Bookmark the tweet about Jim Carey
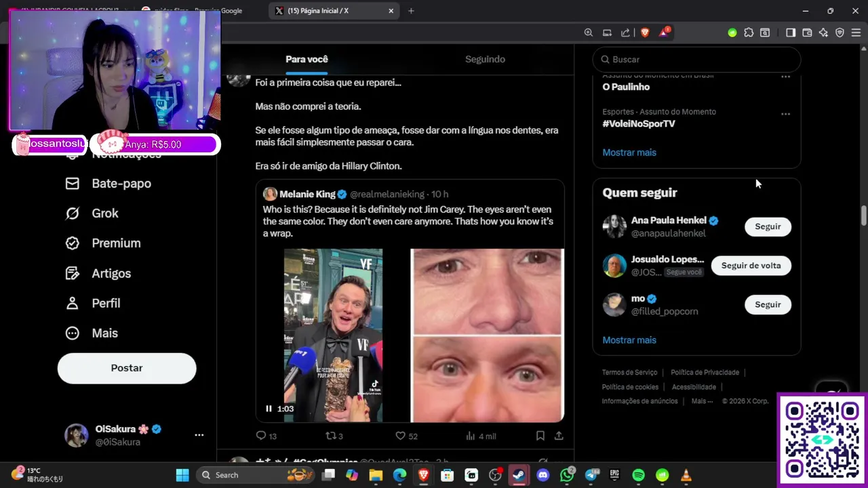Viewport: 868px width, 488px height. (x=540, y=436)
